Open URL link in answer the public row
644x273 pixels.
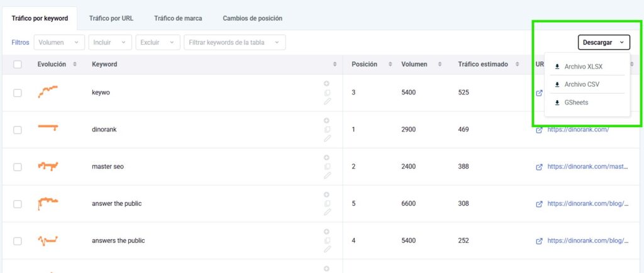coord(588,204)
